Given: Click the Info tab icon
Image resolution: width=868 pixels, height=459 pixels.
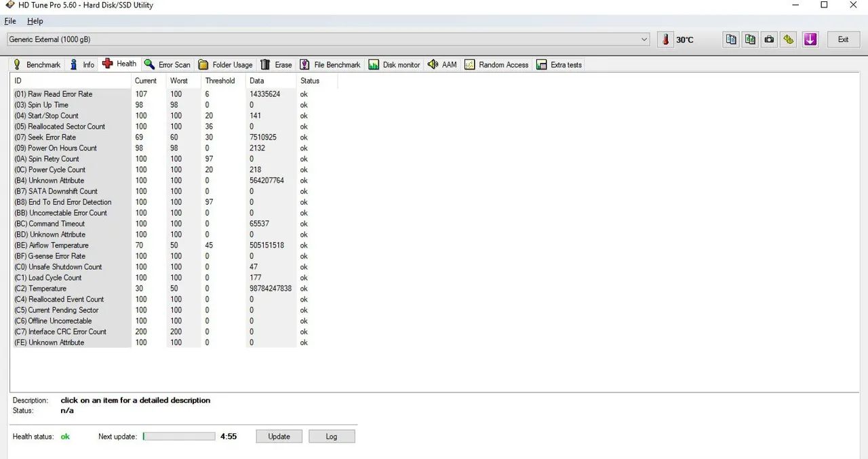Looking at the screenshot, I should (x=74, y=64).
